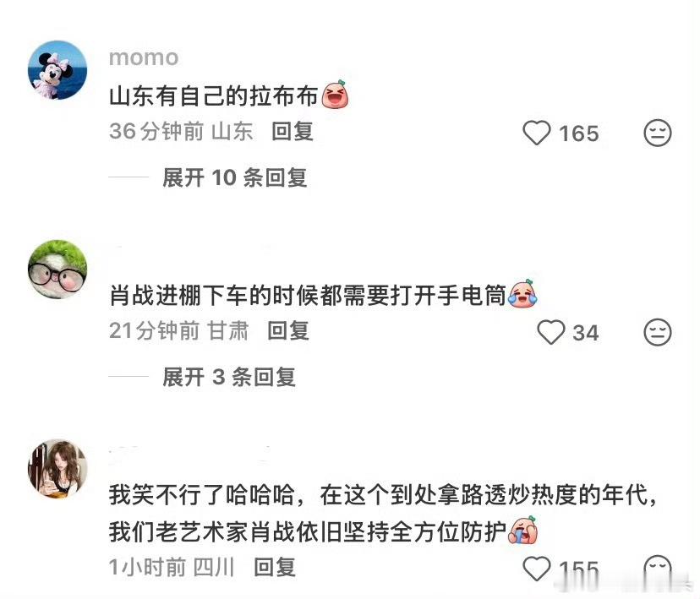Tap the face icon beside 155 likes
This screenshot has height=599, width=700.
[x=657, y=569]
